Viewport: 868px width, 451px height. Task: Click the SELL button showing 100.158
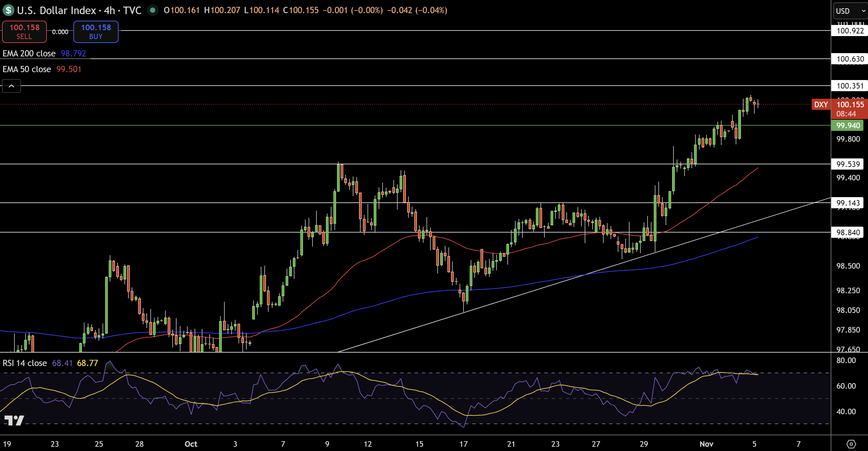(x=24, y=32)
